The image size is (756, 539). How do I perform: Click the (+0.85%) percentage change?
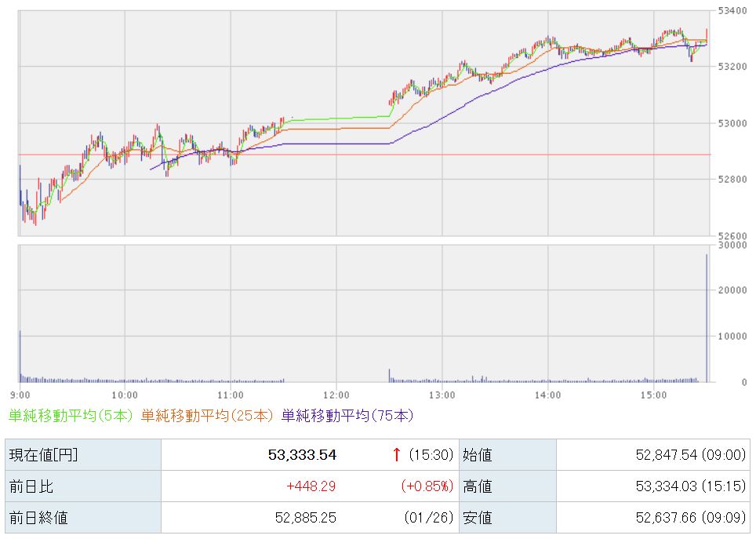(427, 486)
